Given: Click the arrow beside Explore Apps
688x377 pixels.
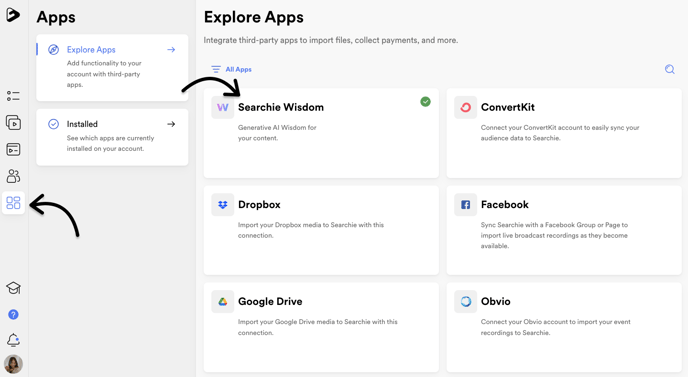Looking at the screenshot, I should click(x=171, y=50).
